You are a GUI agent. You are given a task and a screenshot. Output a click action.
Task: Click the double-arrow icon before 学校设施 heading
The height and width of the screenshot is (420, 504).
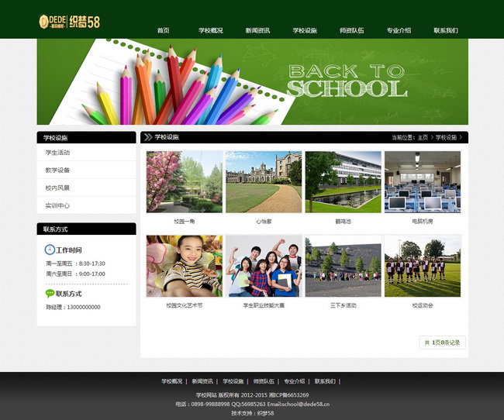[147, 137]
